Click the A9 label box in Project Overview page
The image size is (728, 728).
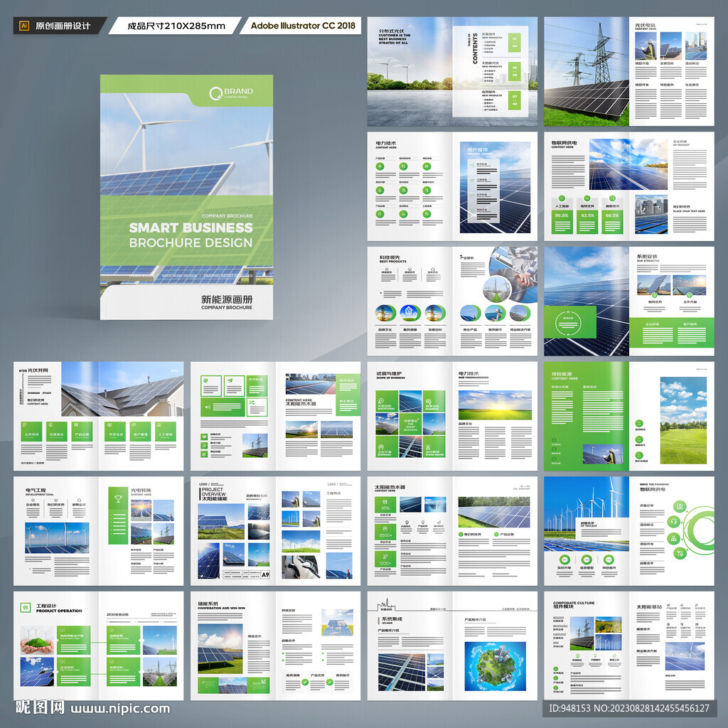coord(265,574)
